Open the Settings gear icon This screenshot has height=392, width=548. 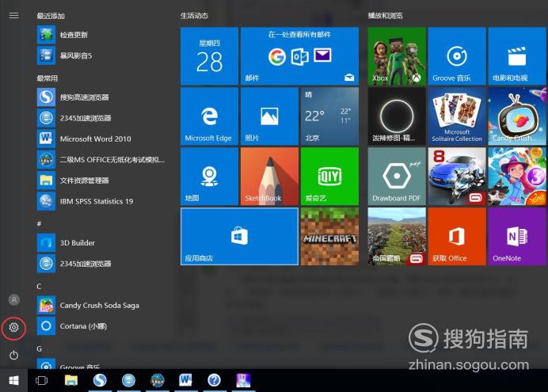pyautogui.click(x=13, y=327)
